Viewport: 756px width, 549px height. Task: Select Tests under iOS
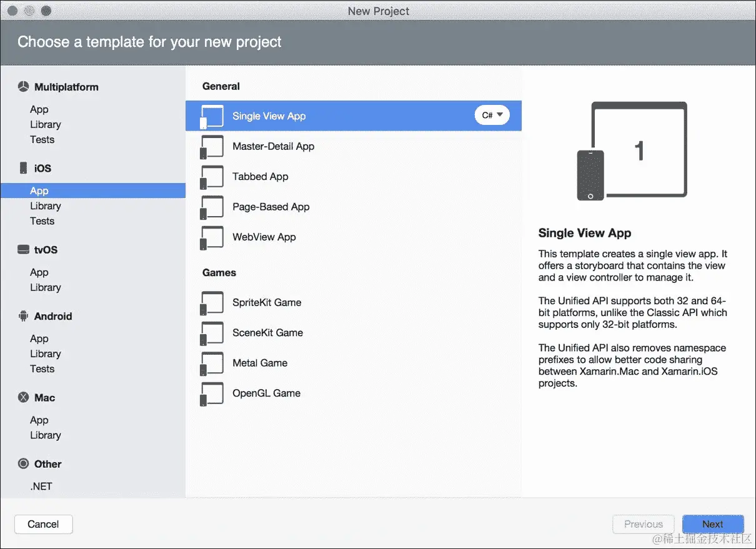(42, 220)
